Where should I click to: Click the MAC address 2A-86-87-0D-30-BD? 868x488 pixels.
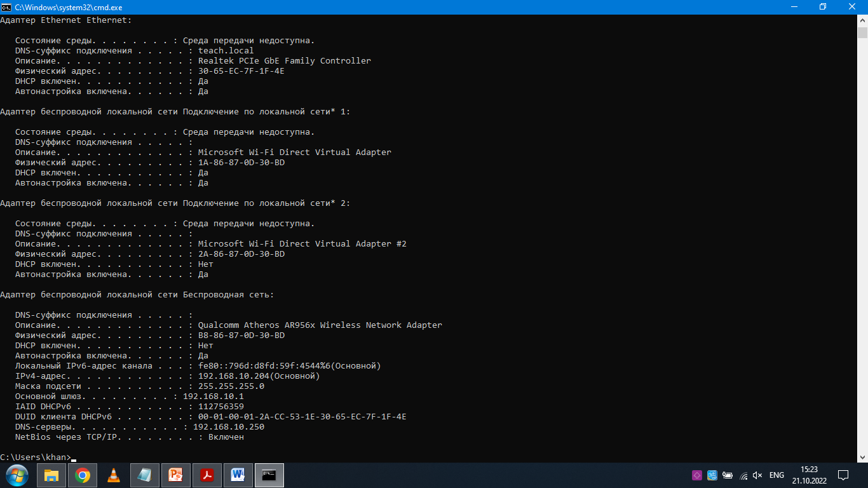(x=241, y=254)
